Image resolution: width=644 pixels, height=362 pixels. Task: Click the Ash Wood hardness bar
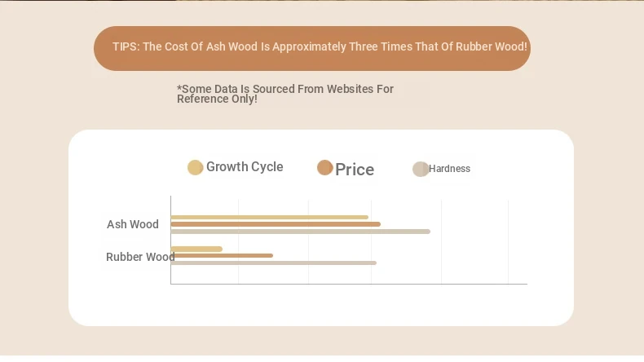(x=300, y=232)
